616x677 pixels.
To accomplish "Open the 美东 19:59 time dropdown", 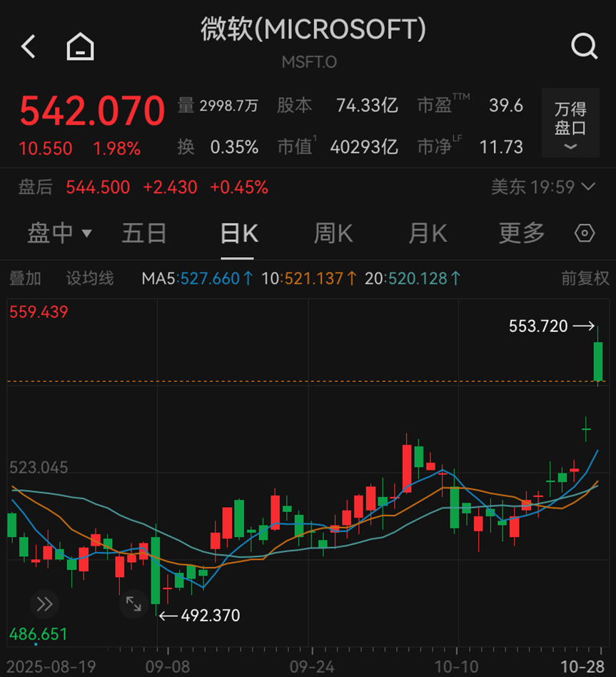I will pyautogui.click(x=542, y=187).
